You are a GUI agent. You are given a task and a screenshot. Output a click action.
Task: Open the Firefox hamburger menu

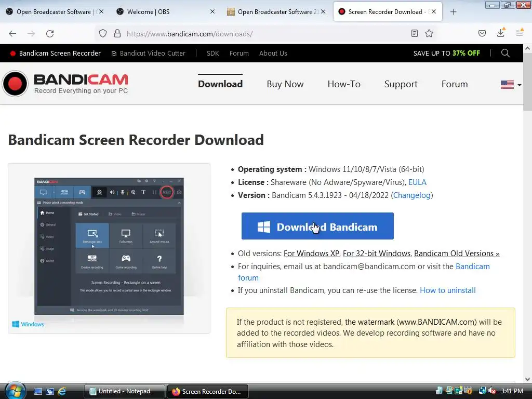click(520, 33)
